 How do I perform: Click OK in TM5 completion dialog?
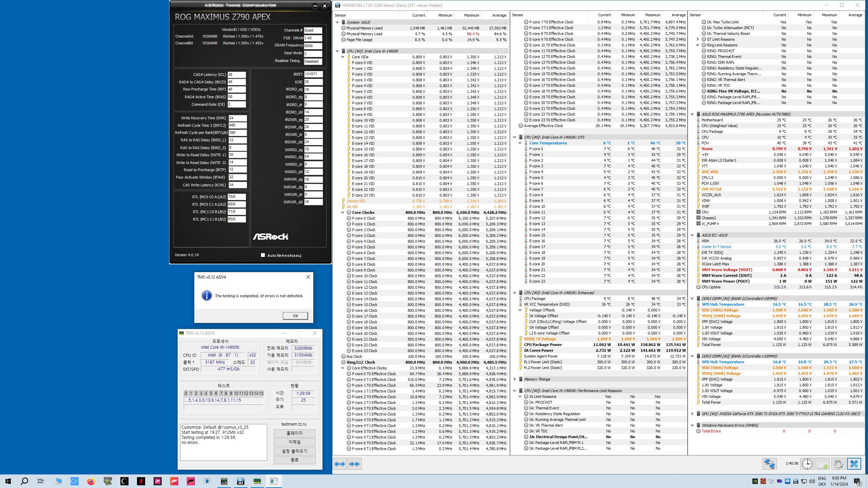pyautogui.click(x=295, y=316)
